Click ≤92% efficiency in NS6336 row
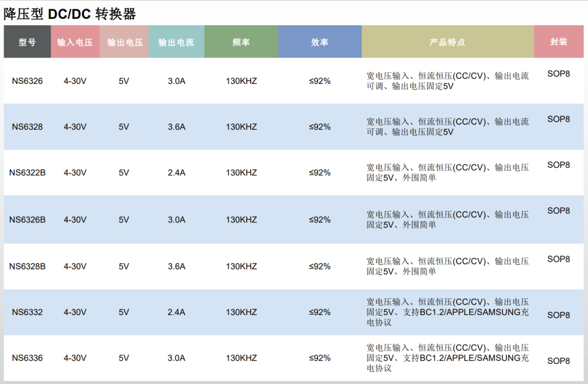Image resolution: width=588 pixels, height=384 pixels. (x=320, y=358)
